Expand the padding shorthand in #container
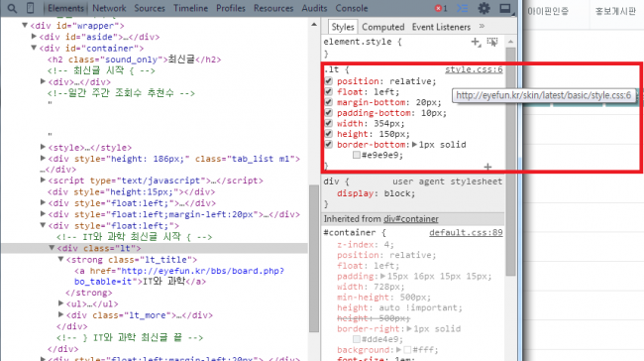The width and height of the screenshot is (644, 361). 382,277
